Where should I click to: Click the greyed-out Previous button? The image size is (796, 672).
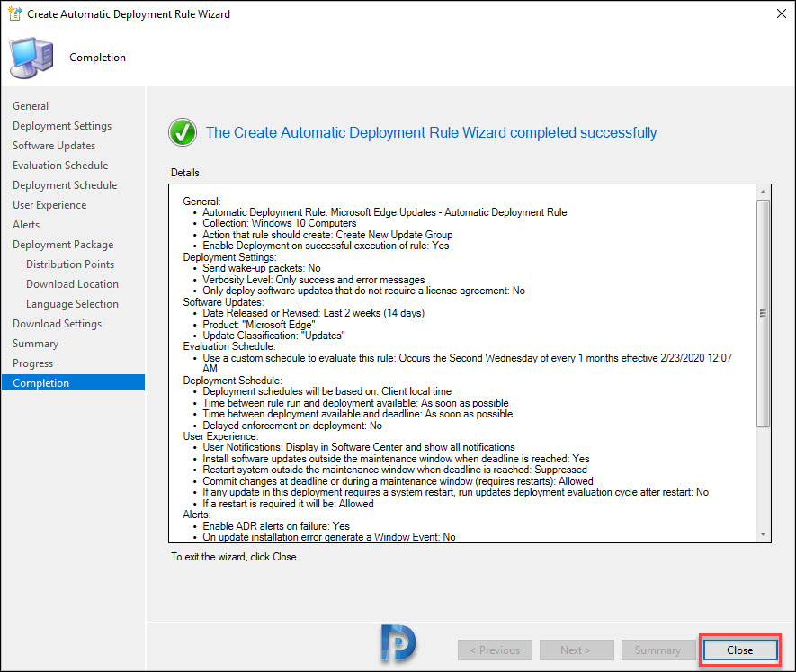click(x=495, y=650)
